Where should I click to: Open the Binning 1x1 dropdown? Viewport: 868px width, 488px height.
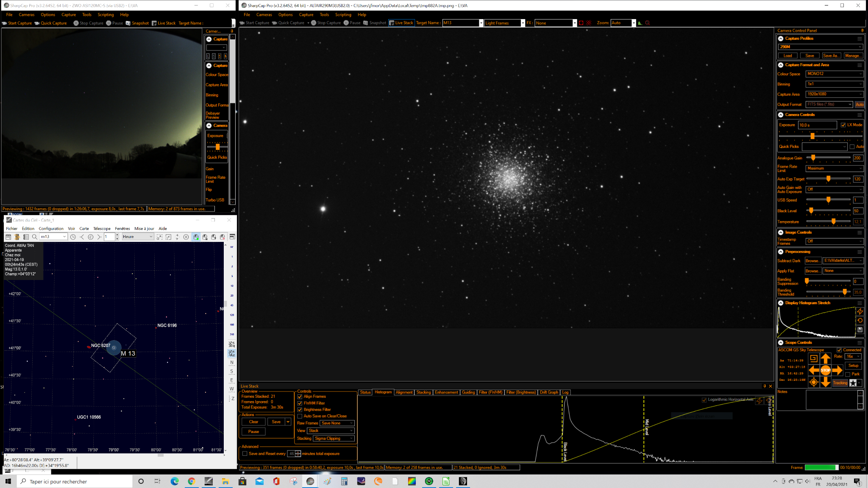click(x=834, y=84)
